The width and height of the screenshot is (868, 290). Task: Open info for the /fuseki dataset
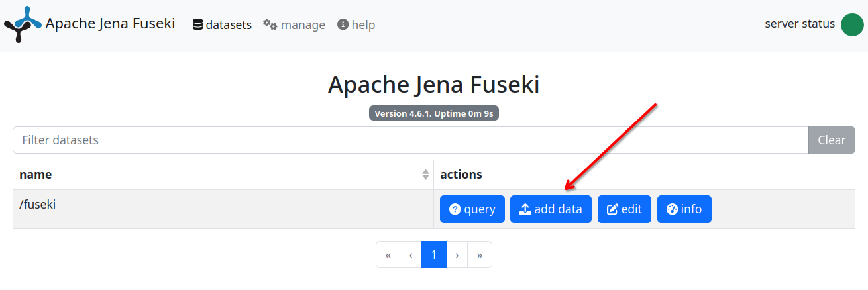click(x=684, y=209)
